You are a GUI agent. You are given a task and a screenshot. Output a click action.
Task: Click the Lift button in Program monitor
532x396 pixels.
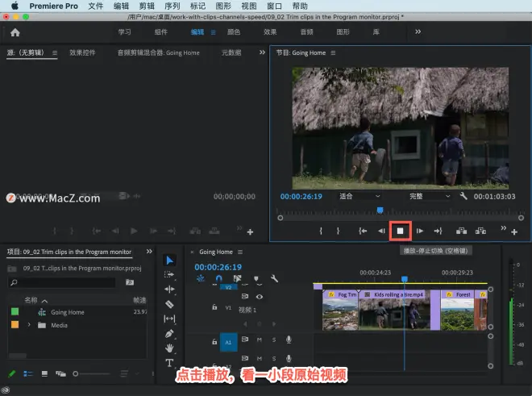[x=461, y=231]
